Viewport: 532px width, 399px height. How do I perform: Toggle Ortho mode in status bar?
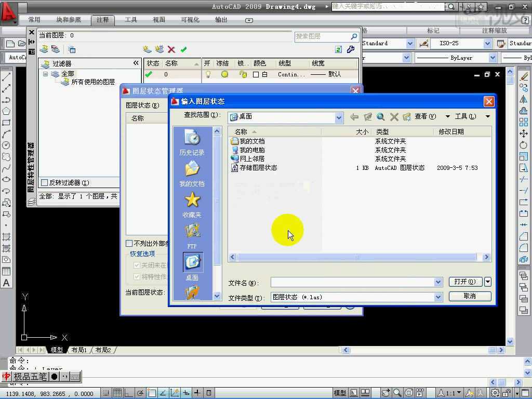tap(129, 393)
